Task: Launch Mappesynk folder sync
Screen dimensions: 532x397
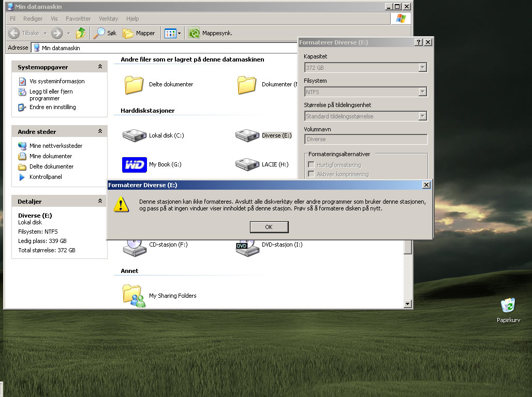Action: [210, 33]
